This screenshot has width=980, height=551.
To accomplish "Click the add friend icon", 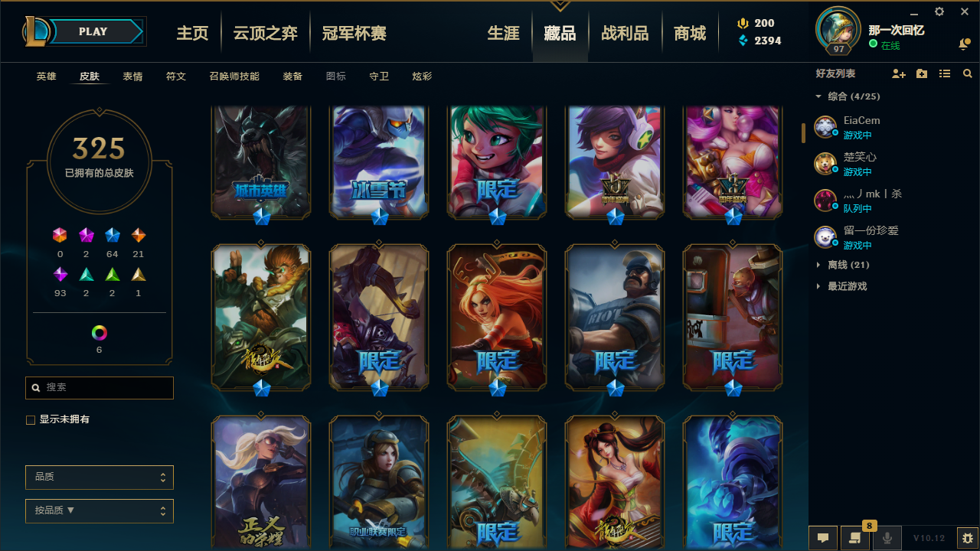I will (899, 73).
